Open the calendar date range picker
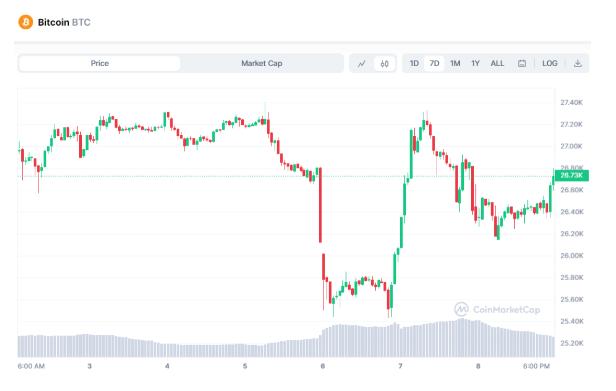 pos(522,64)
